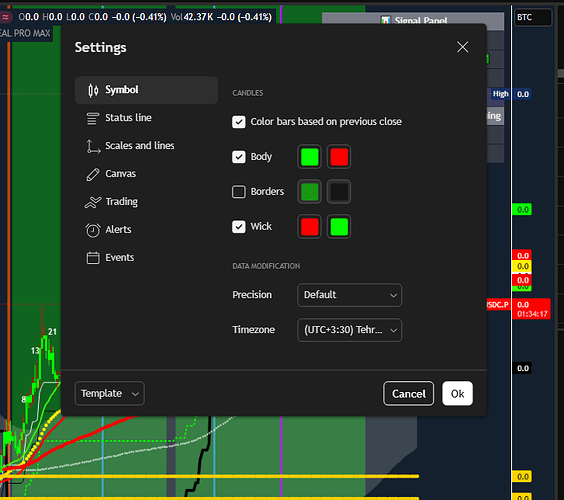Screen dimensions: 564x500
Task: Confirm settings with Ok button
Action: [458, 394]
